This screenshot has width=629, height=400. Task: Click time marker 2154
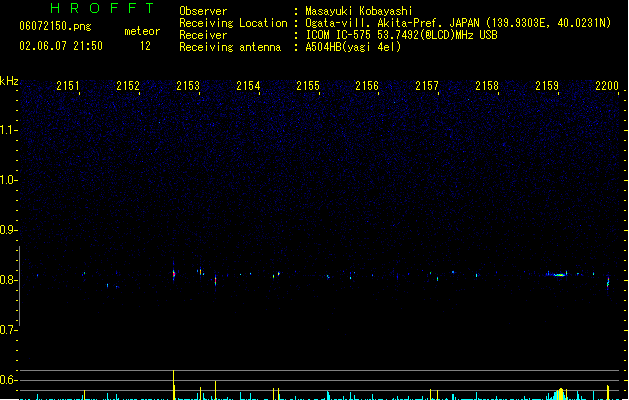[x=248, y=86]
